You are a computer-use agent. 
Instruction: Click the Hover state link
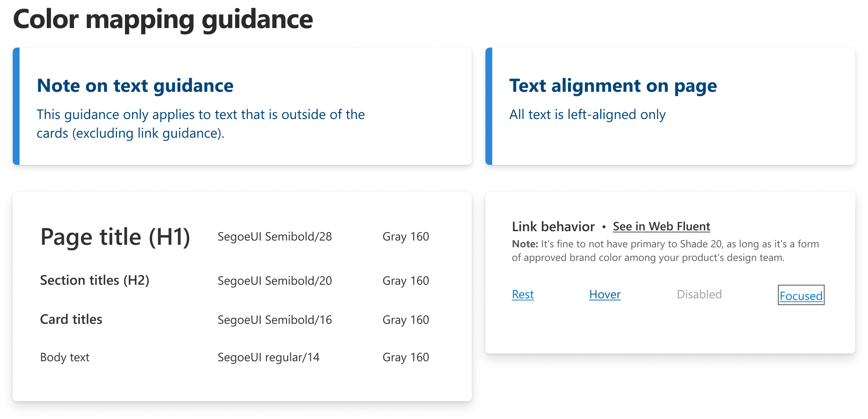(x=604, y=294)
